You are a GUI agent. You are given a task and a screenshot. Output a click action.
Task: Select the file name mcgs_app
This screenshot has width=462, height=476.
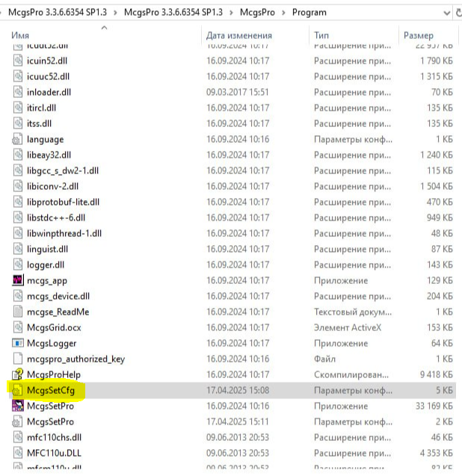coord(47,280)
